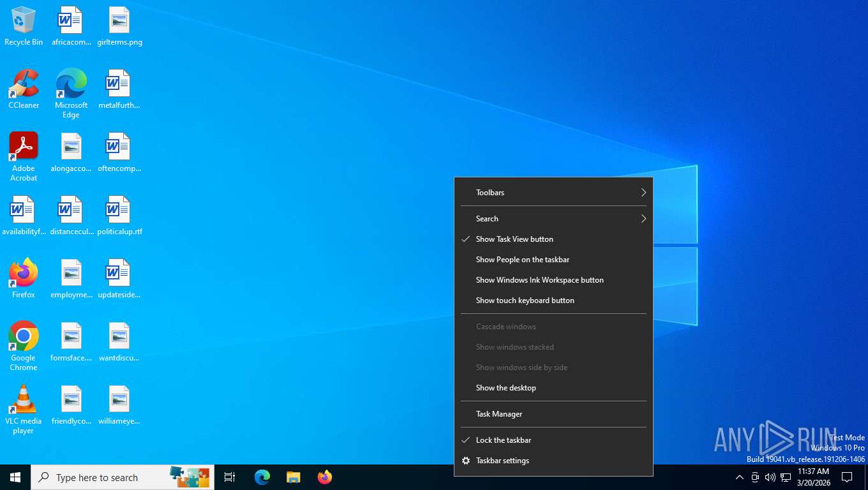Open the clock showing 11:37 AM
The image size is (868, 490).
(813, 477)
